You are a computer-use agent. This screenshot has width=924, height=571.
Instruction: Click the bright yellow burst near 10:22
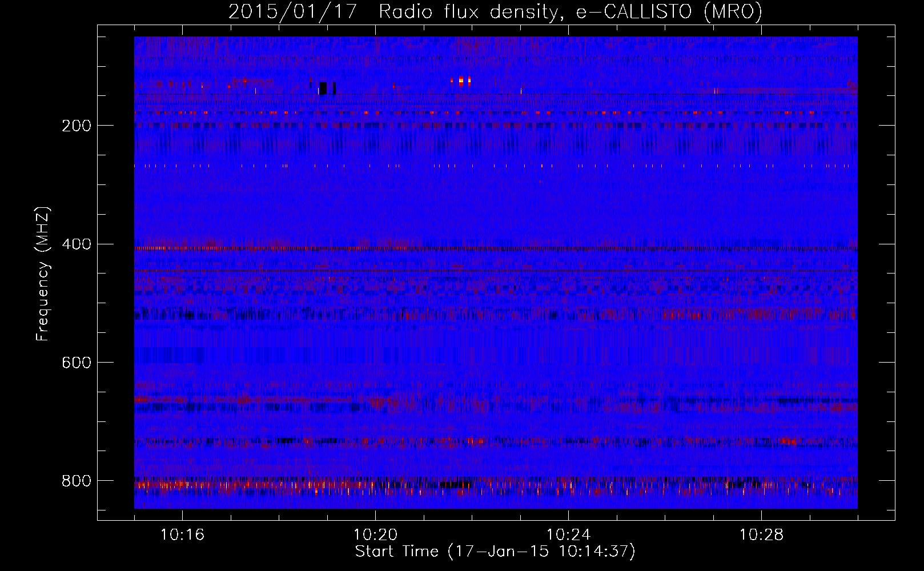461,81
